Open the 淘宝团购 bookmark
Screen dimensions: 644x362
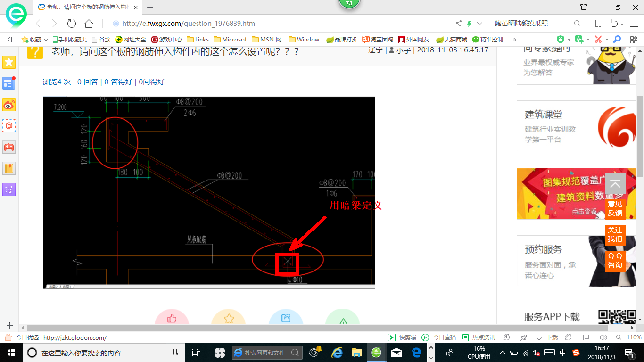click(x=378, y=40)
